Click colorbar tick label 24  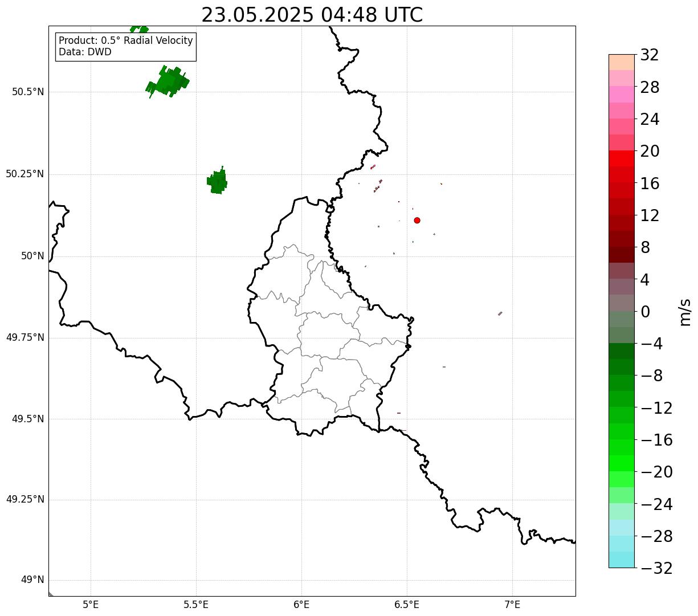(650, 119)
